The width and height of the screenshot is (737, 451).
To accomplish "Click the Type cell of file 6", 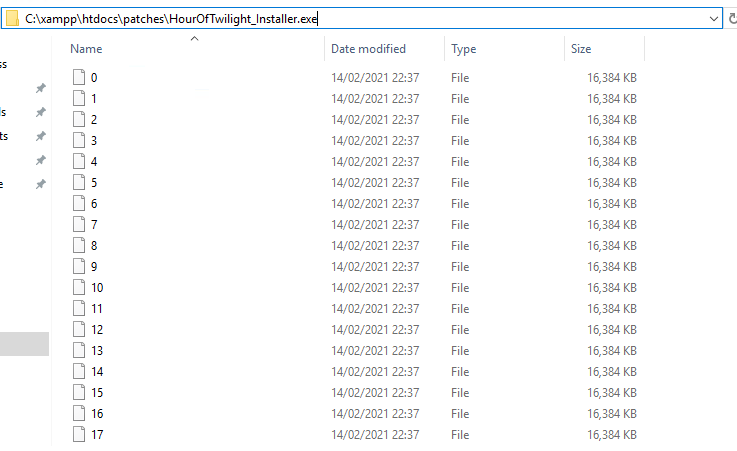I will pos(460,203).
